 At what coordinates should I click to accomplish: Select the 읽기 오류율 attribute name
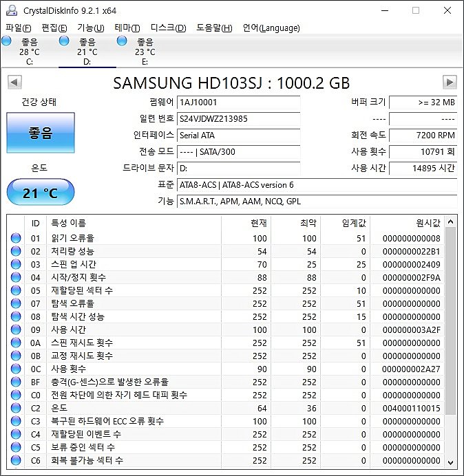(72, 238)
